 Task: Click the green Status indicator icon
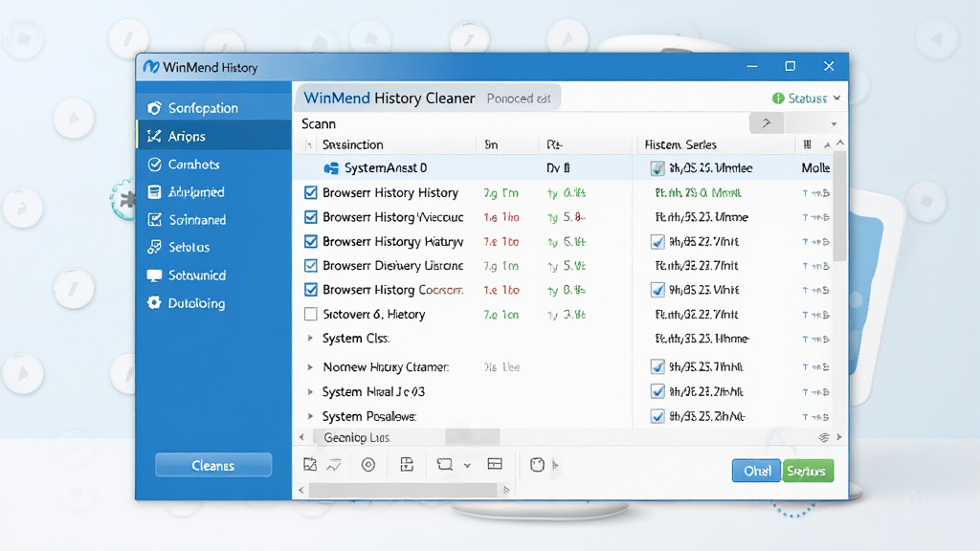click(778, 99)
